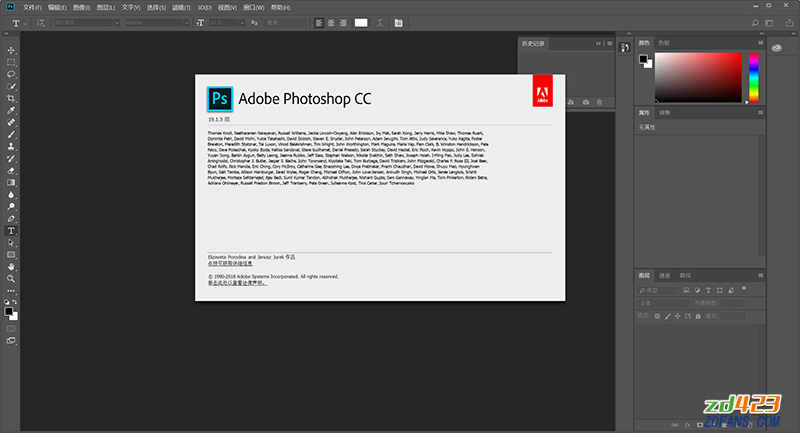
Task: Open the 图像 menu
Action: 81,8
